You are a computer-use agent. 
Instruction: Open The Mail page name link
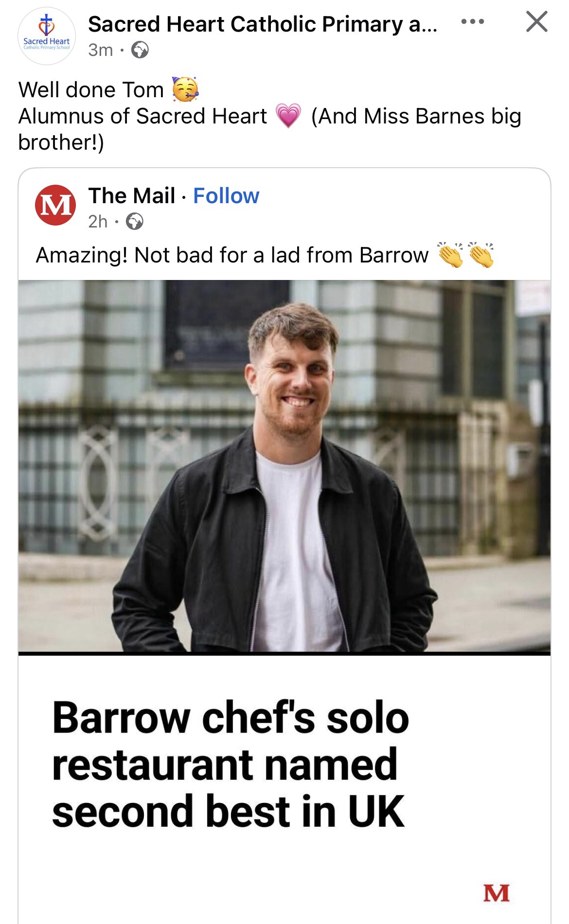tap(132, 196)
